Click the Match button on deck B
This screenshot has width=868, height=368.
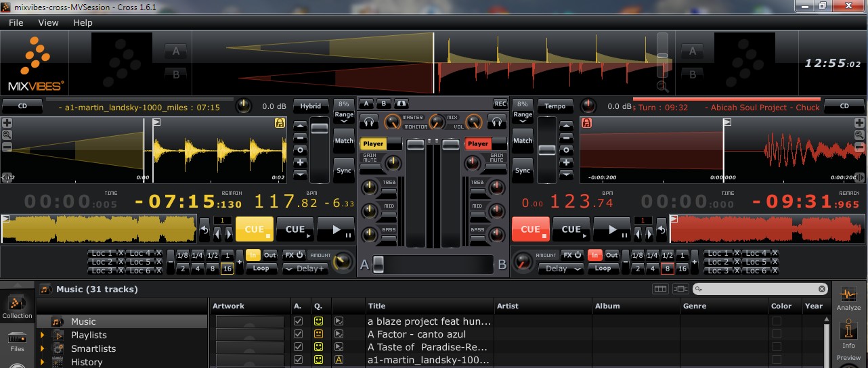pos(523,141)
